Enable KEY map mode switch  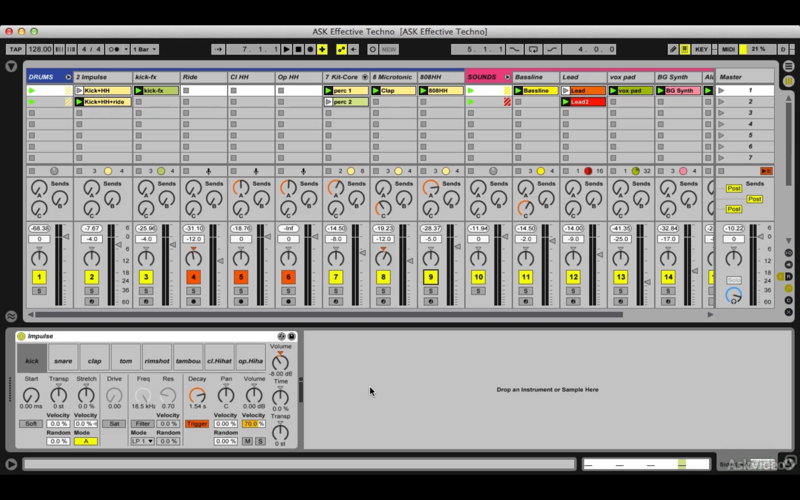click(702, 49)
